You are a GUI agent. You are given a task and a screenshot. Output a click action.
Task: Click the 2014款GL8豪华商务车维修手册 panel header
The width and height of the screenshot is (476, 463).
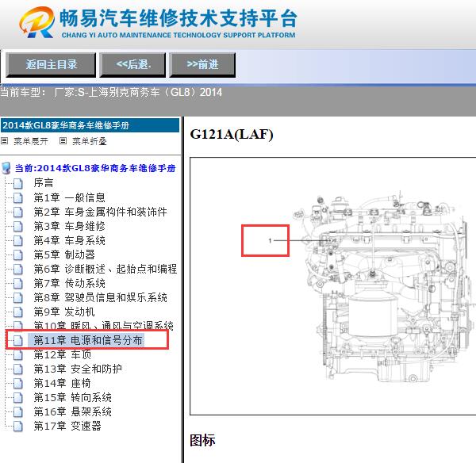pyautogui.click(x=90, y=125)
